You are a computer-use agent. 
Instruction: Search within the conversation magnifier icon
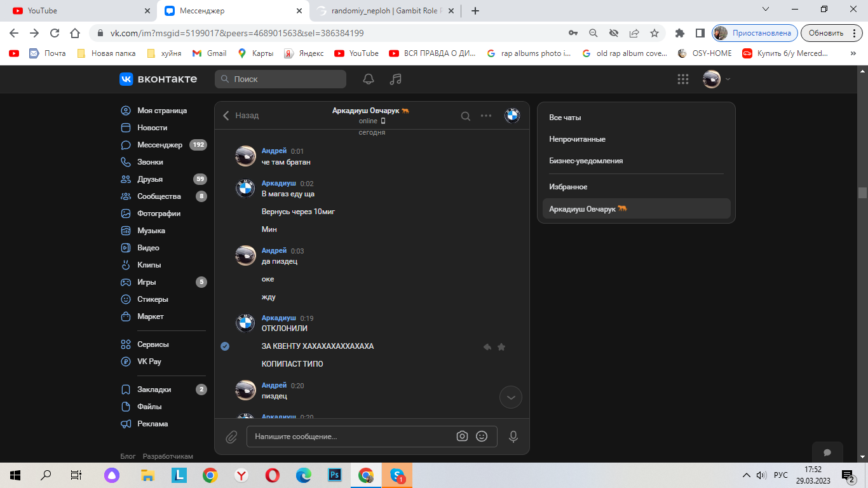pos(466,116)
